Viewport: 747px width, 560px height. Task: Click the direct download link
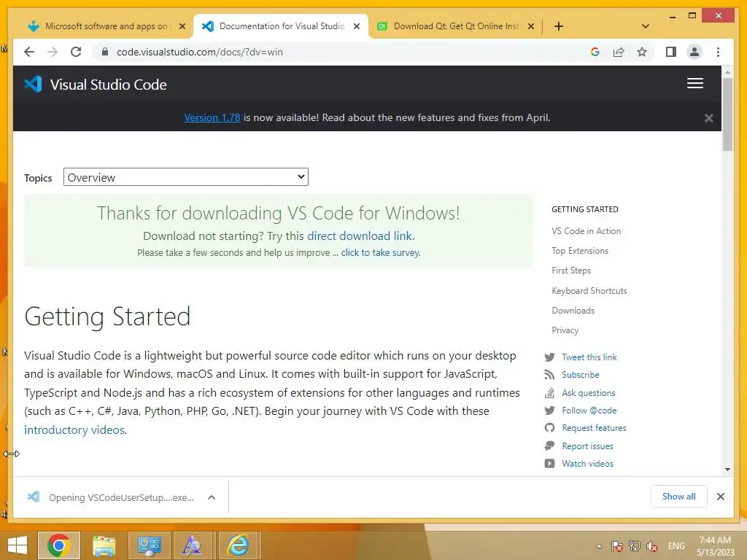point(360,236)
